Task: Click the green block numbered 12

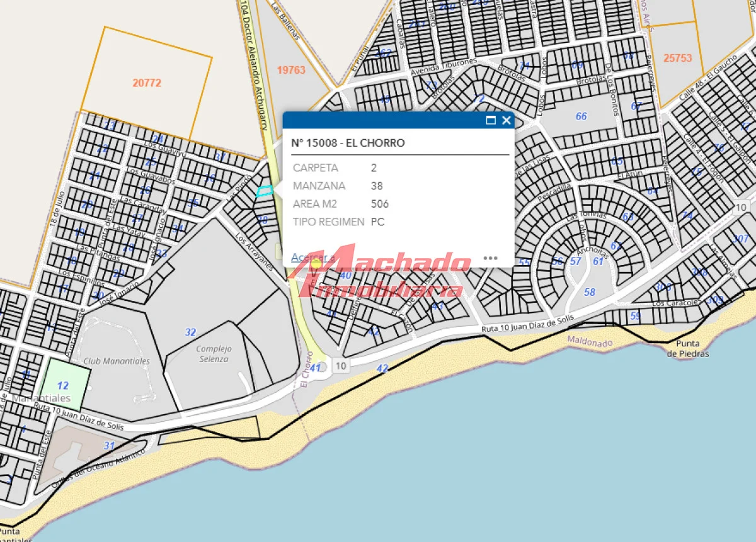Action: pos(63,385)
